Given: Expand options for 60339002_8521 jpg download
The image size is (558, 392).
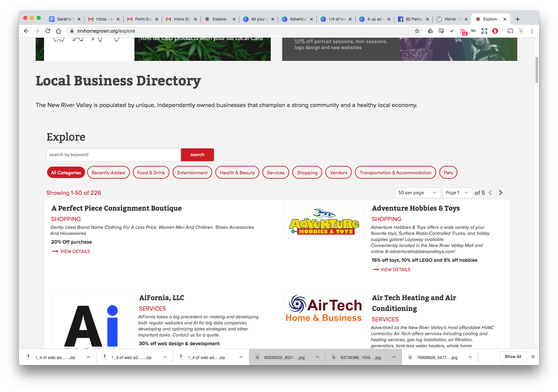Looking at the screenshot, I should point(318,357).
